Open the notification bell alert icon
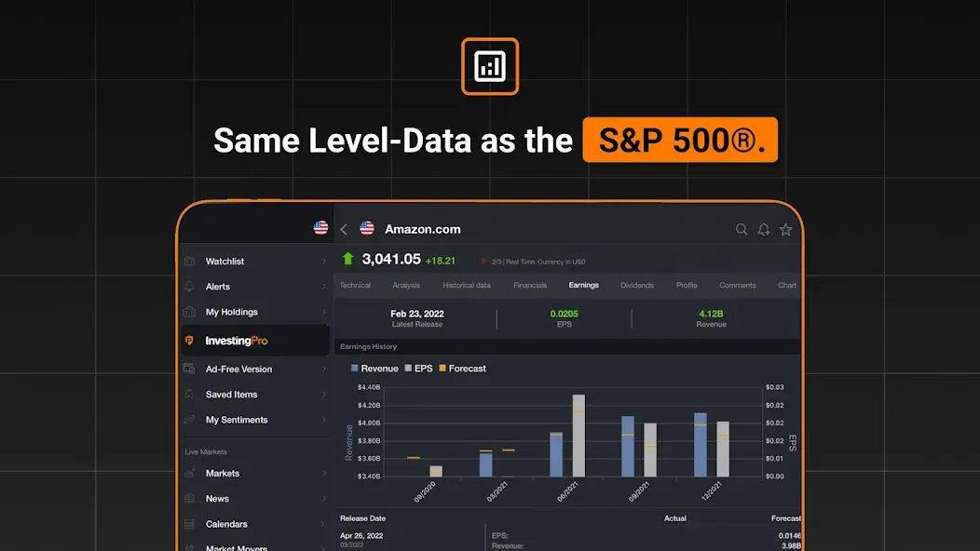The image size is (980, 551). (764, 229)
